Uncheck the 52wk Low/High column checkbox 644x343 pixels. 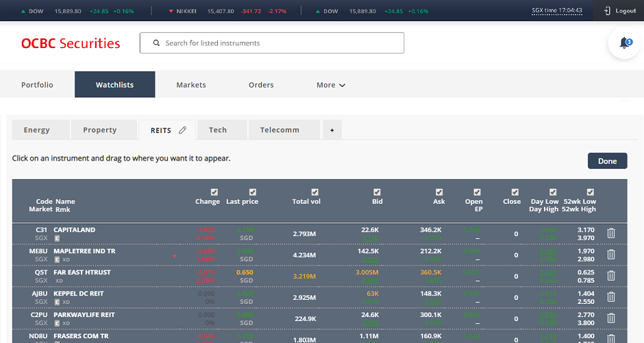tap(590, 192)
